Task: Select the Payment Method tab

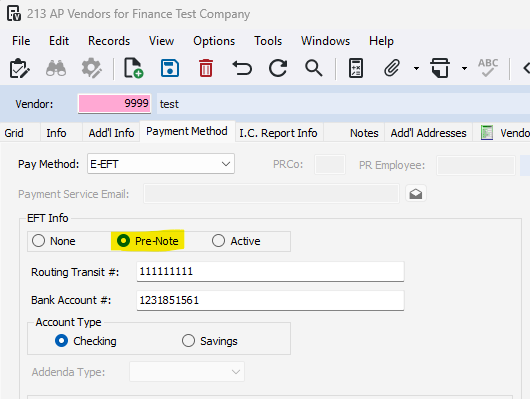Action: click(x=187, y=131)
